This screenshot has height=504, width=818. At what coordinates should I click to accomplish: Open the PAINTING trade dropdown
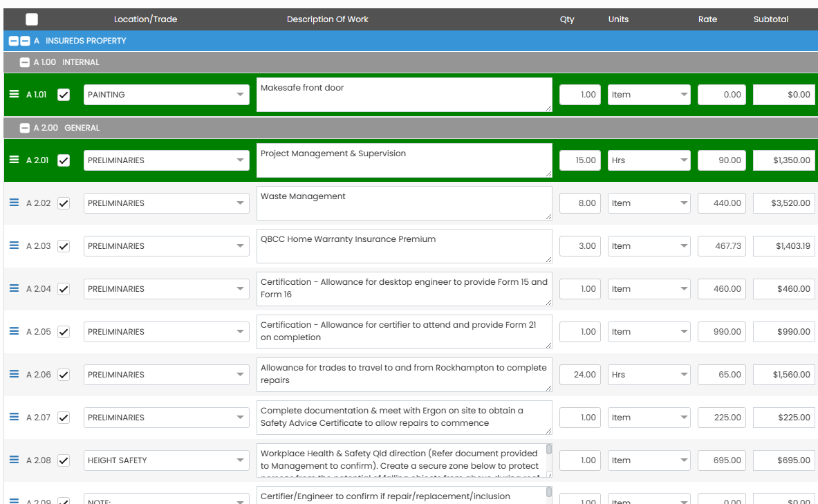pyautogui.click(x=166, y=95)
